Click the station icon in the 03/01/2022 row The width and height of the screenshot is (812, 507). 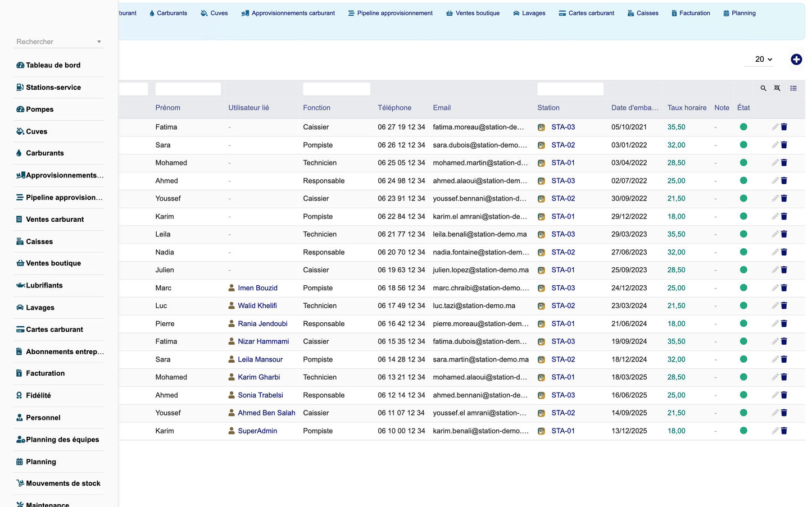[x=541, y=145]
